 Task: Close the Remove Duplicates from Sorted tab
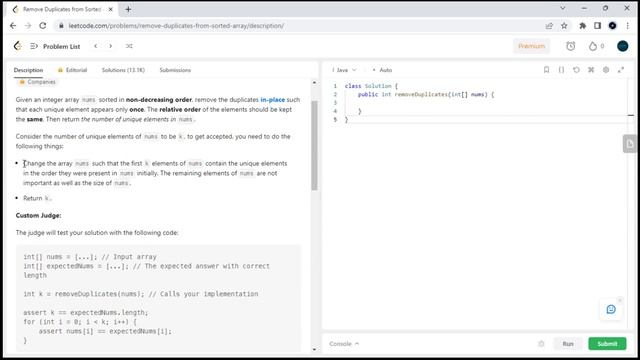click(111, 9)
